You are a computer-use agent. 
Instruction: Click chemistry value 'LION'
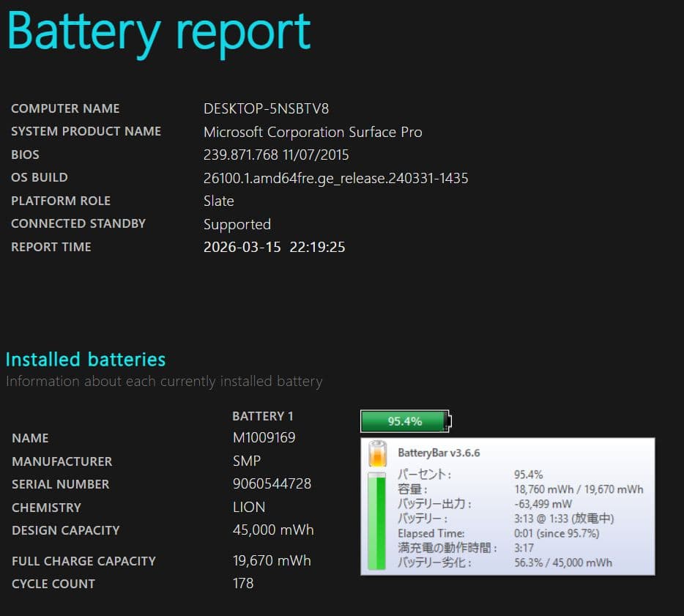point(249,507)
